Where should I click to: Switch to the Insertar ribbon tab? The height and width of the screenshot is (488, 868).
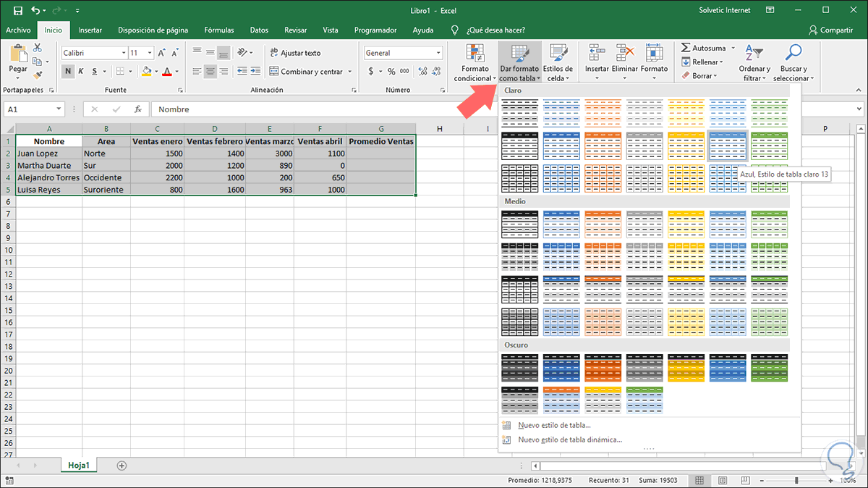pyautogui.click(x=90, y=30)
